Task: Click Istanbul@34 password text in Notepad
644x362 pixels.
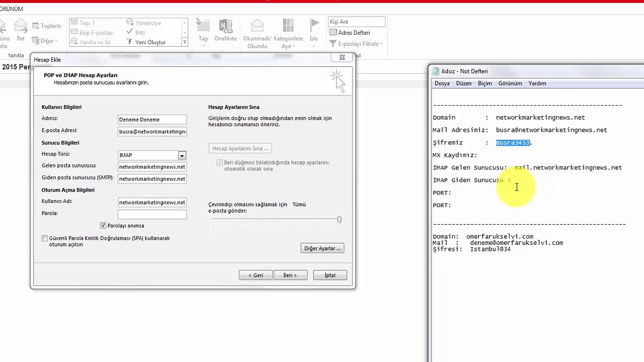Action: pos(490,249)
